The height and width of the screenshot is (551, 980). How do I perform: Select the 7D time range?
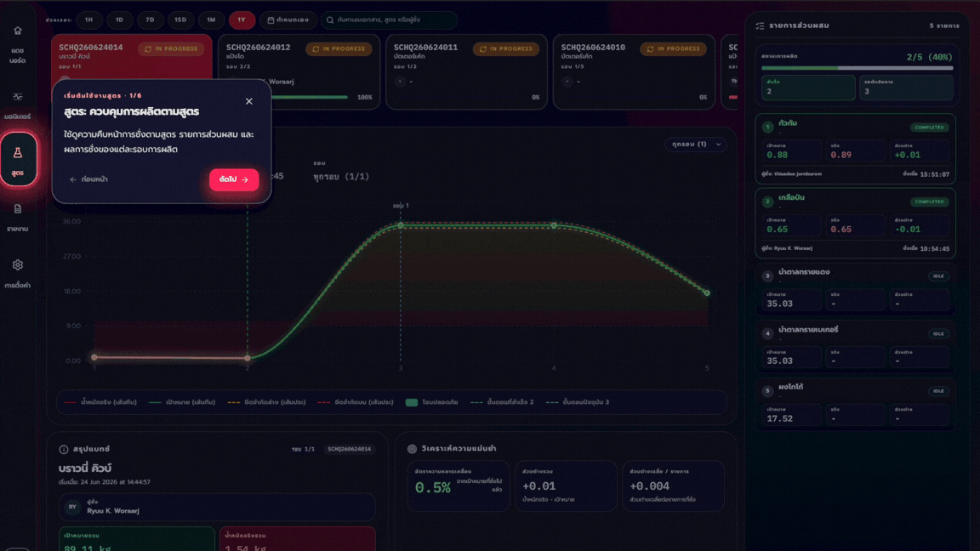pyautogui.click(x=150, y=20)
